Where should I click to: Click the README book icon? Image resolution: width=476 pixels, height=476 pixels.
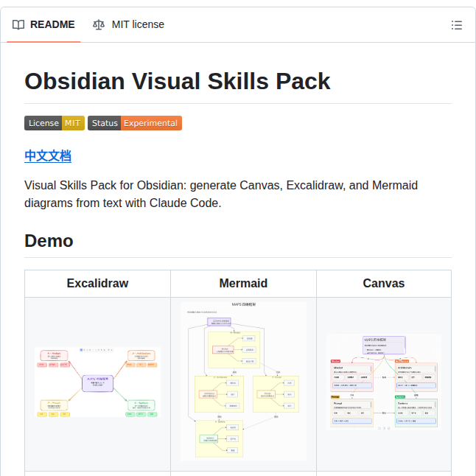click(18, 24)
